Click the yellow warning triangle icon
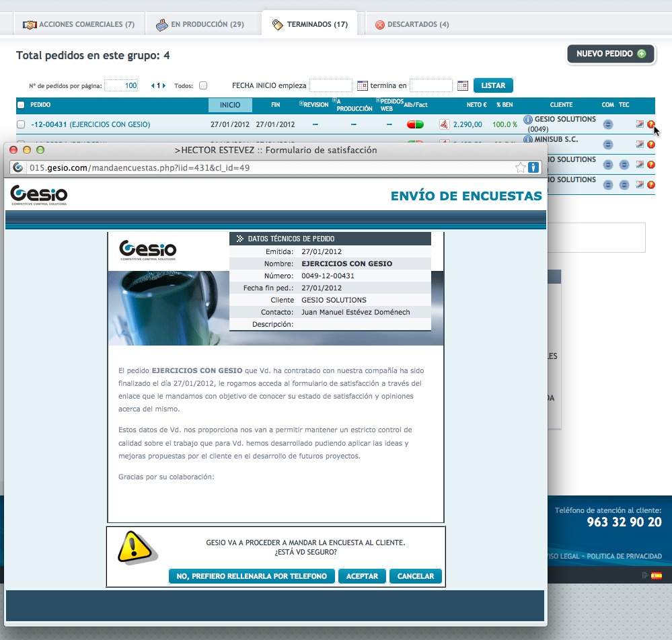 click(x=137, y=547)
